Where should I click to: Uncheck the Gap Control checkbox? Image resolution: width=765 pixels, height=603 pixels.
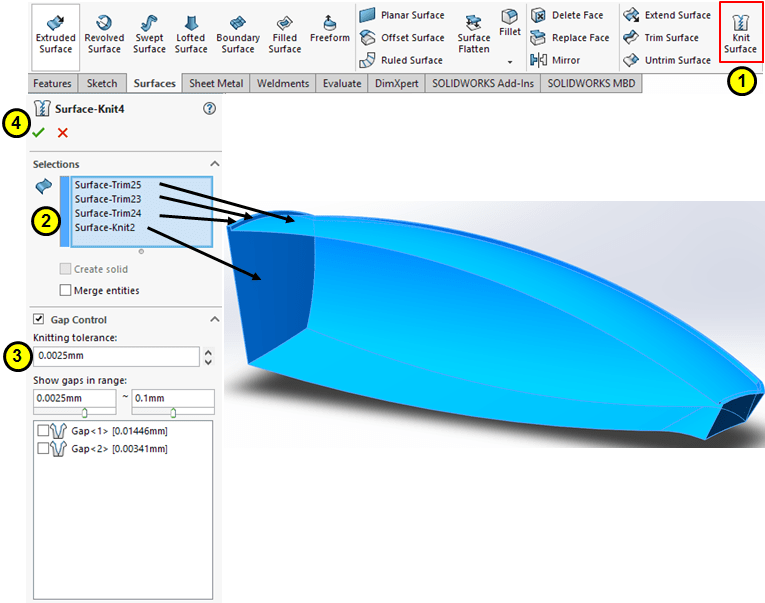[39, 320]
